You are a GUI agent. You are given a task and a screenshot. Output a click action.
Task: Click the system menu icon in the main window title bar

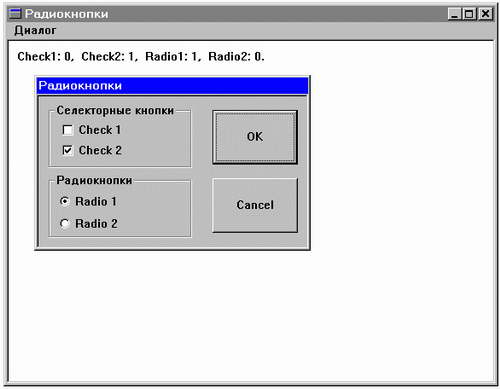[15, 14]
